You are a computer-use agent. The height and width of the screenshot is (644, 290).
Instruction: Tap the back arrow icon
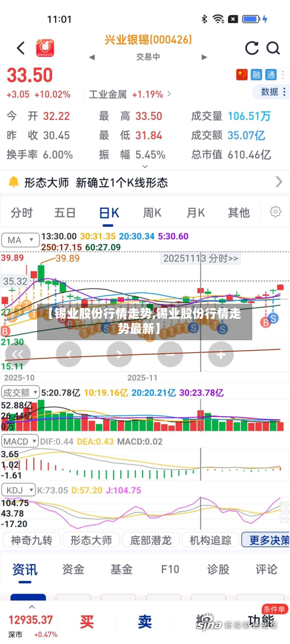click(x=20, y=48)
